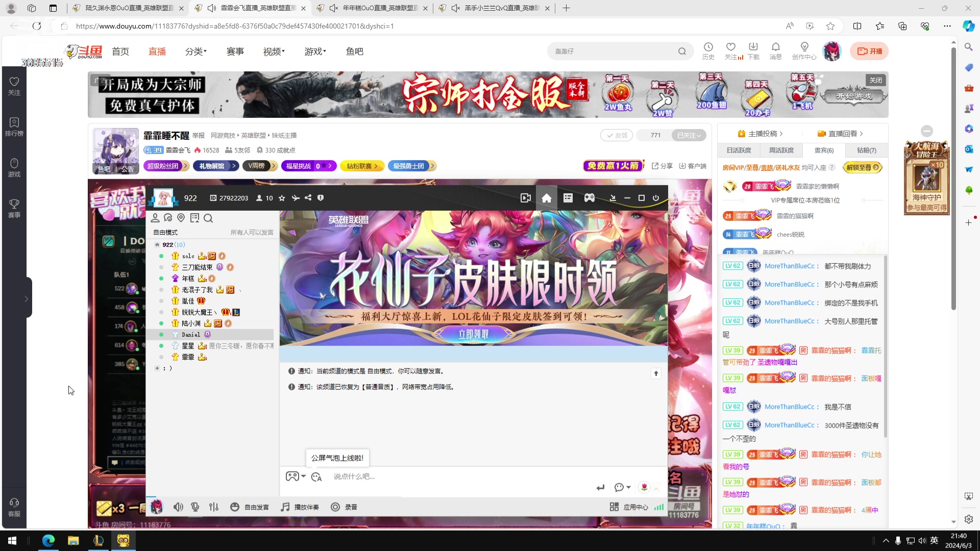Screen dimensions: 980x551
Task: Click the 举报 report link
Action: click(x=199, y=135)
